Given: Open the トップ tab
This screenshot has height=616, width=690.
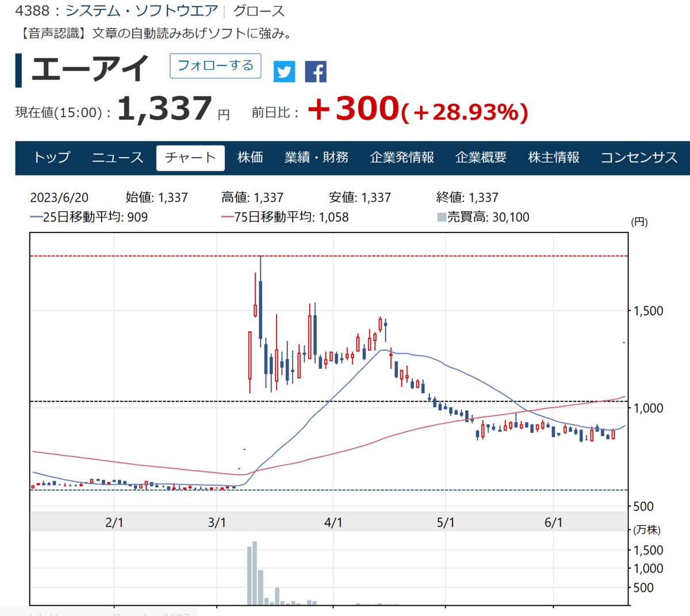Looking at the screenshot, I should pos(52,158).
